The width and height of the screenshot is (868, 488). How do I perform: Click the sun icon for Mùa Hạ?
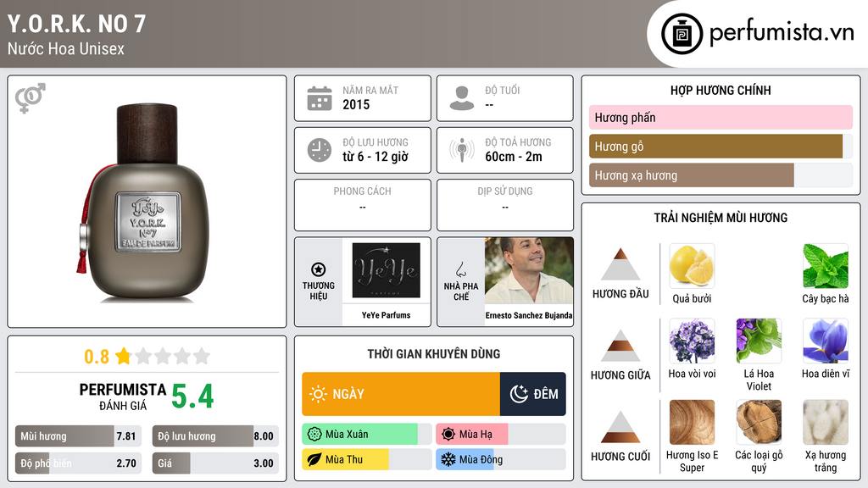pyautogui.click(x=448, y=435)
